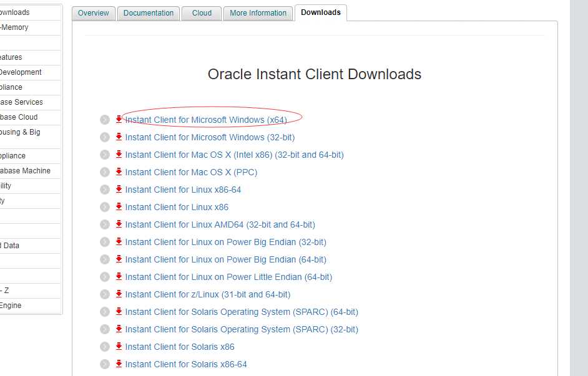
Task: Click gray bullet beside Mac OS X (PPC) entry
Action: [x=105, y=172]
